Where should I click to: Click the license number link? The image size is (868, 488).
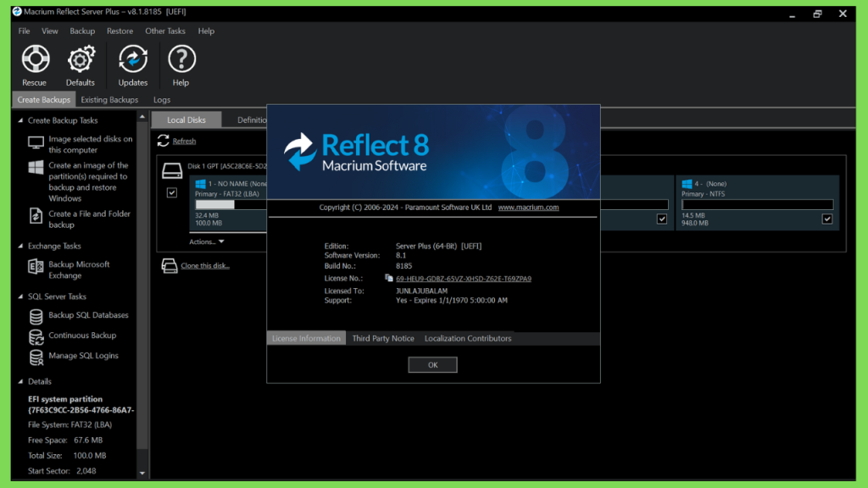pos(464,278)
